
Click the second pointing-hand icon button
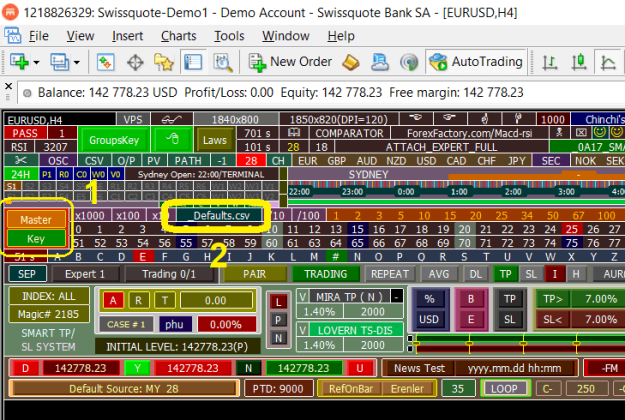[x=449, y=119]
